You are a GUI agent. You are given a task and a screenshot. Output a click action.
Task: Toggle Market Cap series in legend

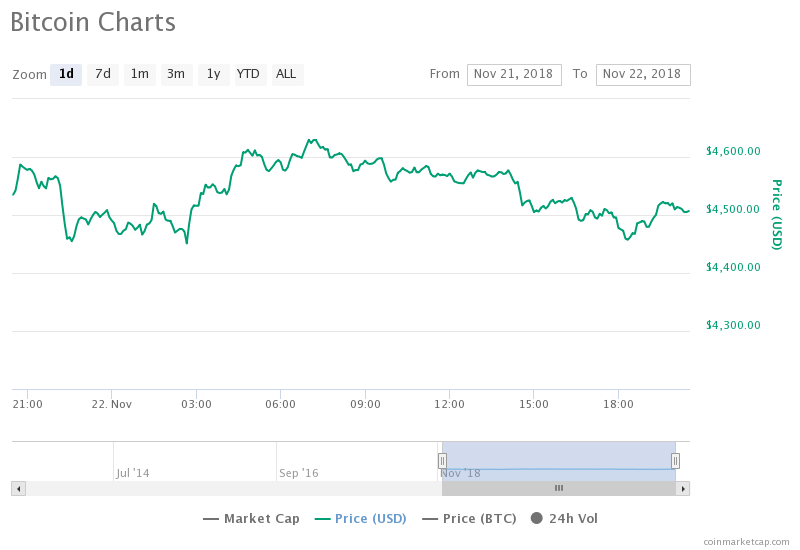click(251, 519)
